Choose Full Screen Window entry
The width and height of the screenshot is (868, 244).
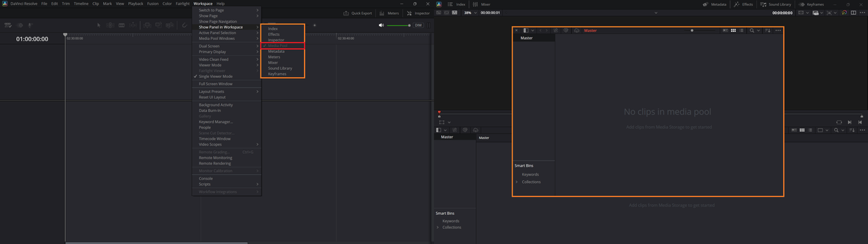(226, 84)
